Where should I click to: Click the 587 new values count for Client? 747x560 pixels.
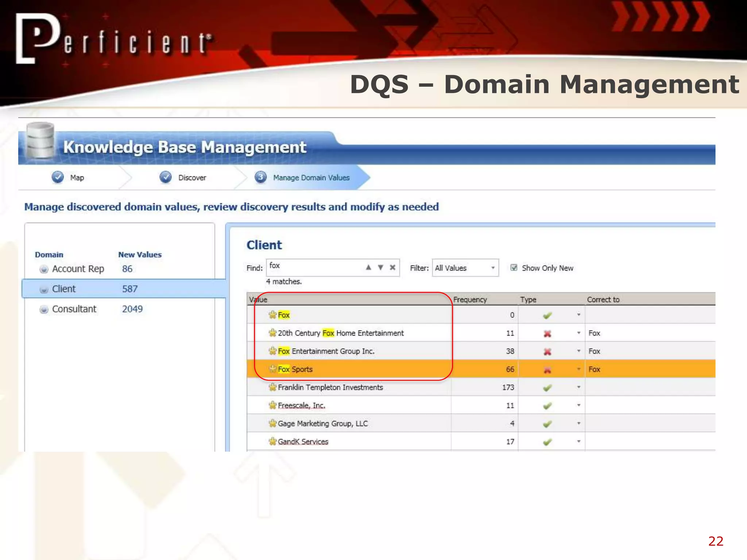[130, 289]
